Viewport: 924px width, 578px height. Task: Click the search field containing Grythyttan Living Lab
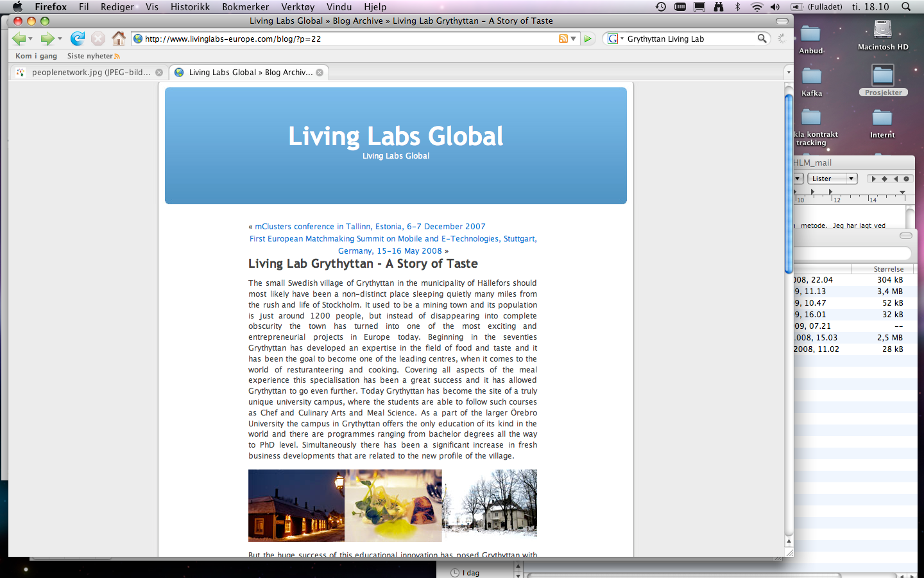690,39
